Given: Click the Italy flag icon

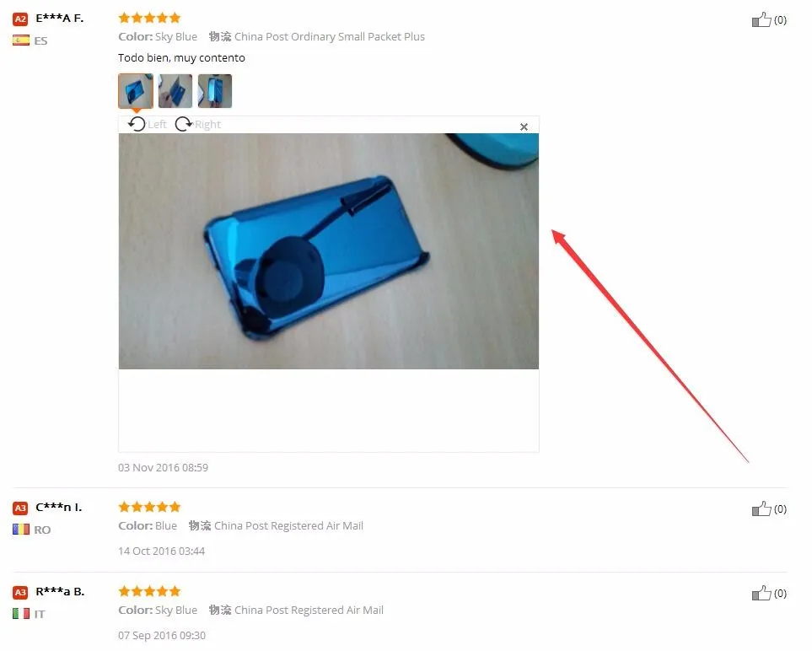Looking at the screenshot, I should [21, 614].
